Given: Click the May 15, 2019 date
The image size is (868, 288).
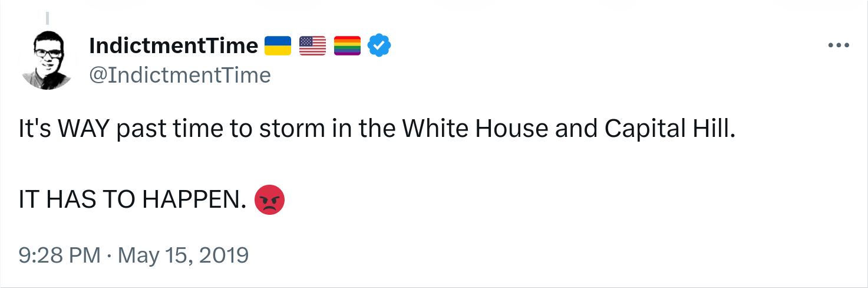Looking at the screenshot, I should [x=183, y=255].
